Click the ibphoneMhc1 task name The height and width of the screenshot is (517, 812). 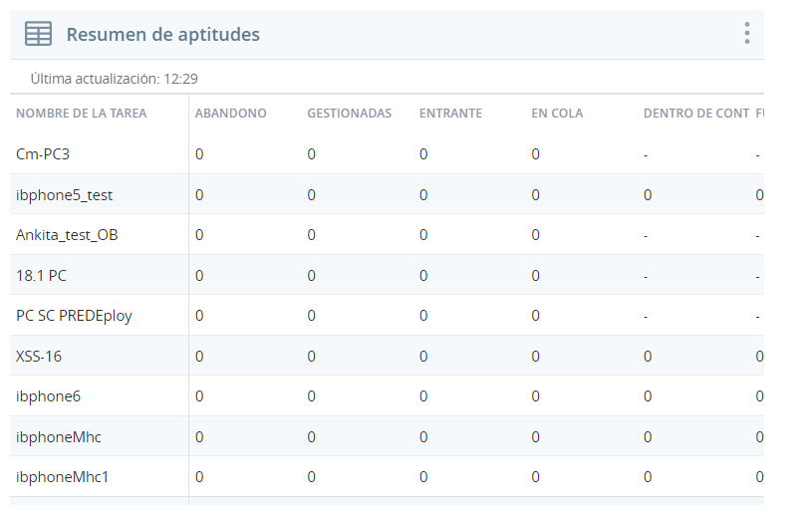point(62,477)
